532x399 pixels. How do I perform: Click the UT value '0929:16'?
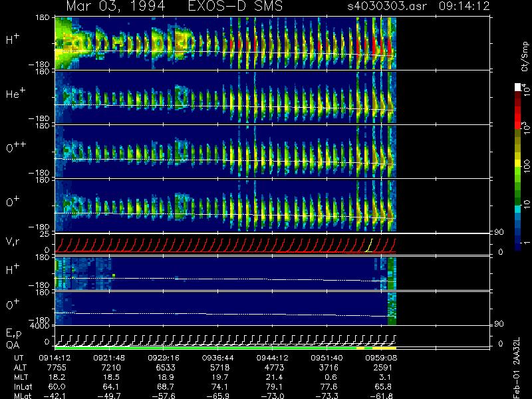[x=164, y=358]
